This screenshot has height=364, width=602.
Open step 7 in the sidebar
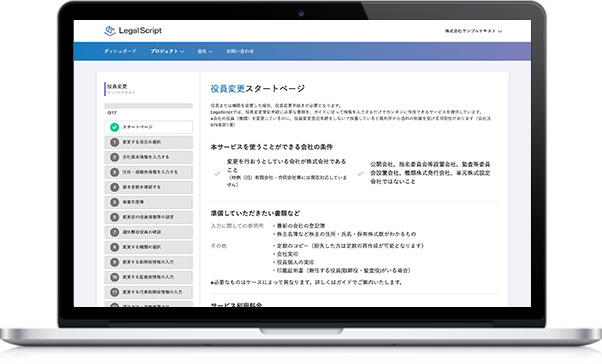[x=149, y=232]
